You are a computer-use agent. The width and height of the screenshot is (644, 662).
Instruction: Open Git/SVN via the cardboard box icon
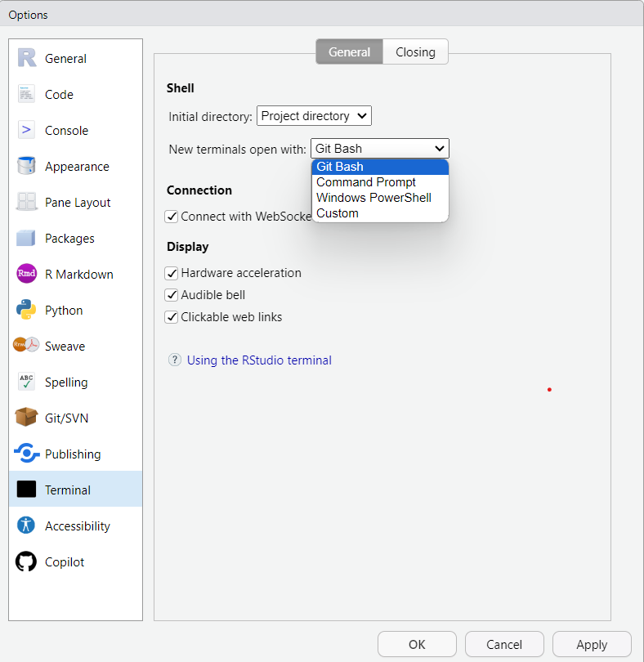click(x=26, y=417)
